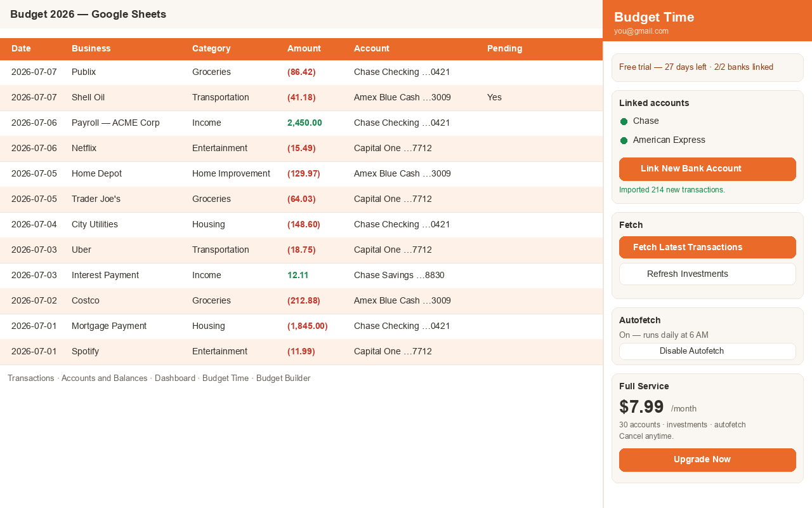This screenshot has width=812, height=508.
Task: Click the Uber business cell
Action: pyautogui.click(x=81, y=250)
